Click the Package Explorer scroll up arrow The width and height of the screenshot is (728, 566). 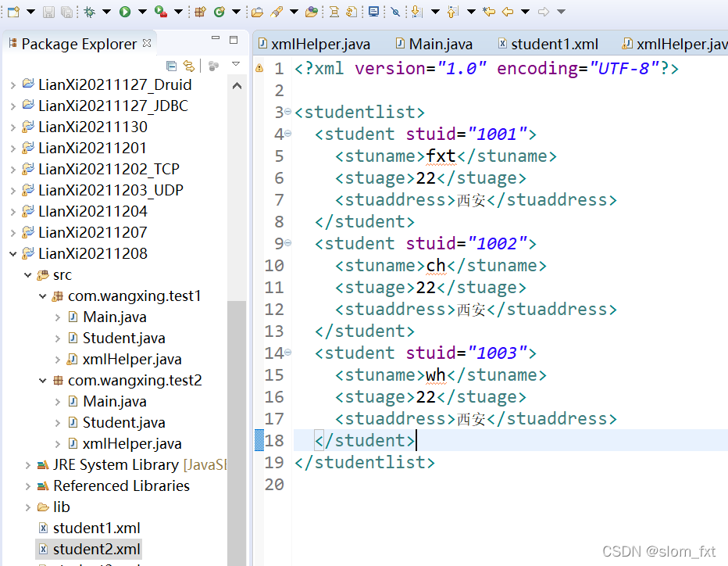click(237, 85)
